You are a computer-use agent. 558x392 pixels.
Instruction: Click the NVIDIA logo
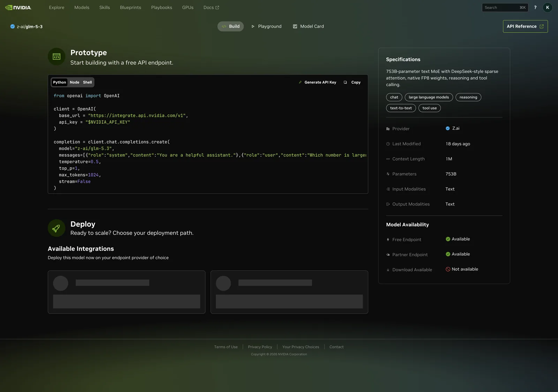[x=18, y=7]
